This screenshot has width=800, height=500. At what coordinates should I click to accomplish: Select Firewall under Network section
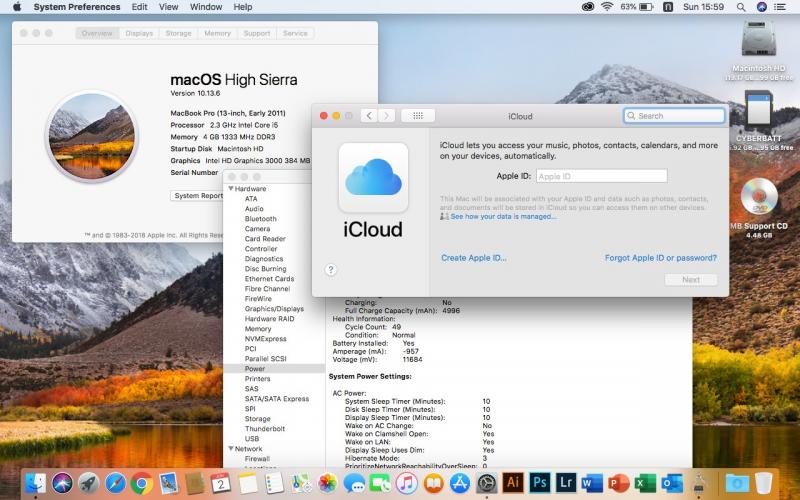257,459
